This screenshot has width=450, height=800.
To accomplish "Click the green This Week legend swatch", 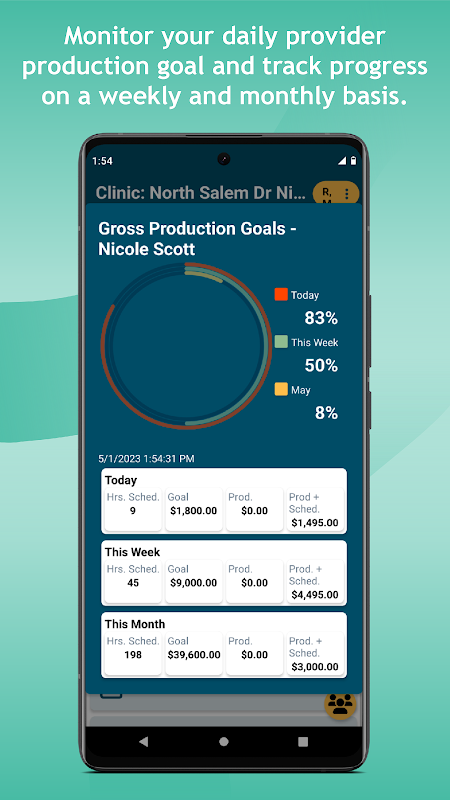I will (281, 342).
